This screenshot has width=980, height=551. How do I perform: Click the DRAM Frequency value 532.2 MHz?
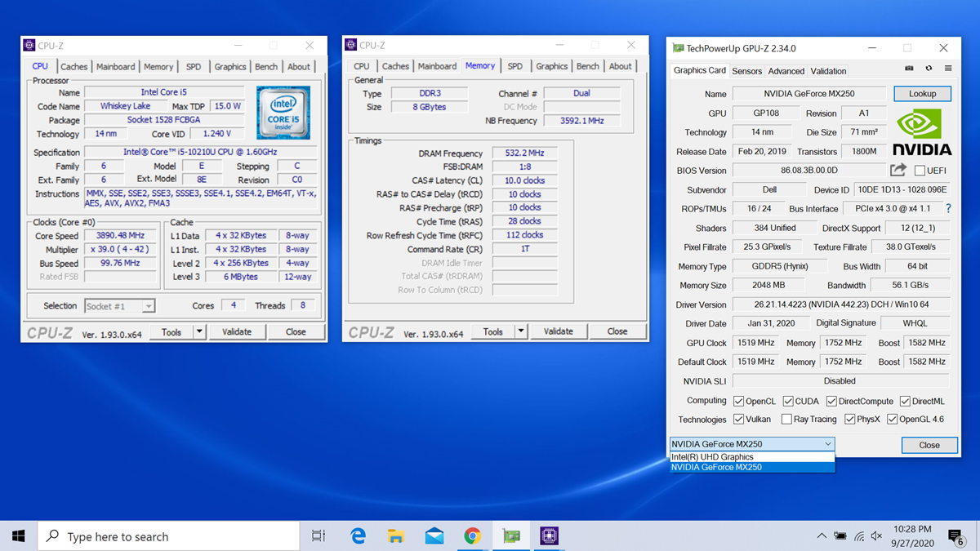click(x=524, y=153)
